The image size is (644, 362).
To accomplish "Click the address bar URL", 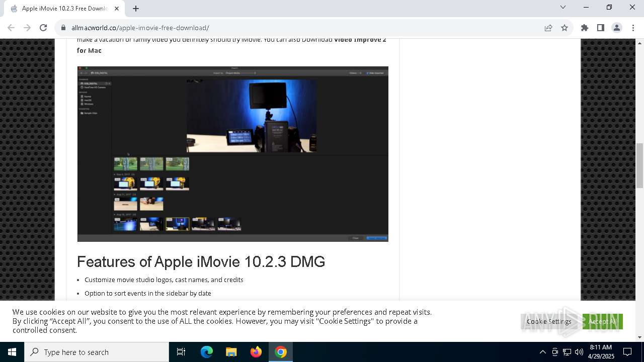I will coord(140,28).
